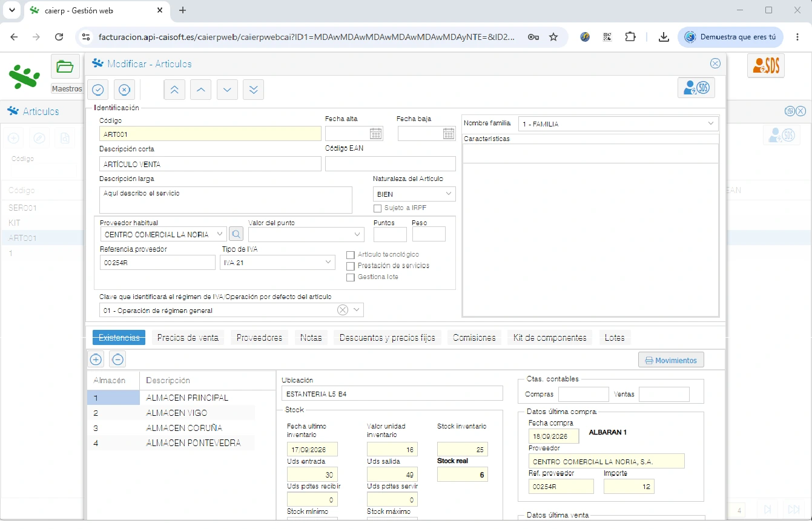Select ALMACEN VIGO warehouse row
Viewport: 812px width, 529px height.
pyautogui.click(x=171, y=413)
